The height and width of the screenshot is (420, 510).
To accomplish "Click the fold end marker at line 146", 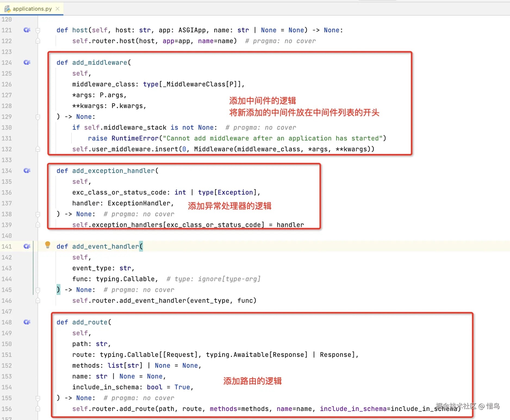I will [38, 300].
